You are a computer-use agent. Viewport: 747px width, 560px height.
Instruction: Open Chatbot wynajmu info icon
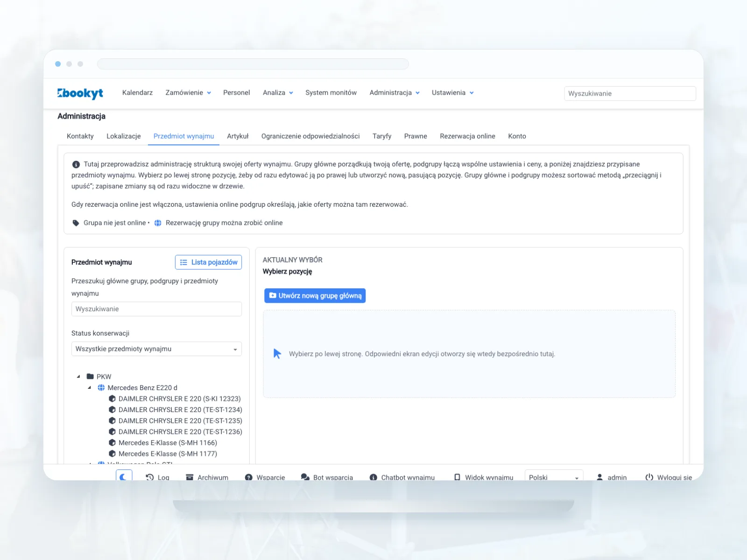click(x=373, y=477)
